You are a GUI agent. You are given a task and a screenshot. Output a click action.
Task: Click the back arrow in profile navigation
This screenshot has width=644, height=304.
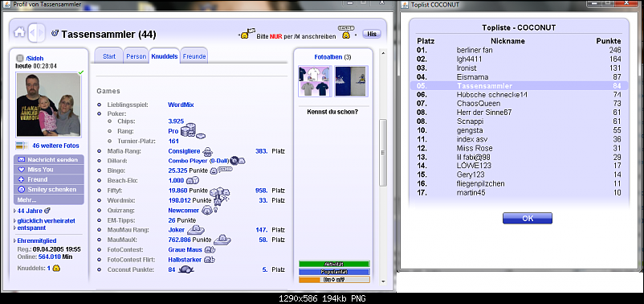32,33
